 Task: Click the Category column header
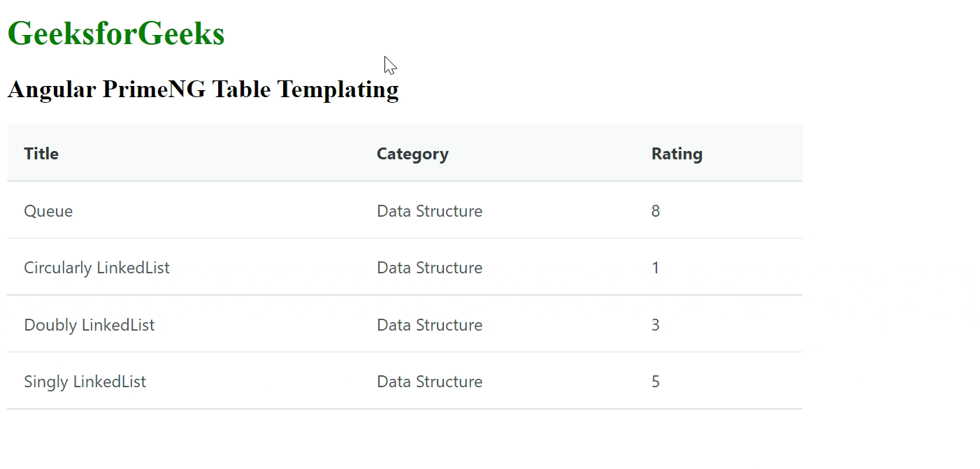412,154
